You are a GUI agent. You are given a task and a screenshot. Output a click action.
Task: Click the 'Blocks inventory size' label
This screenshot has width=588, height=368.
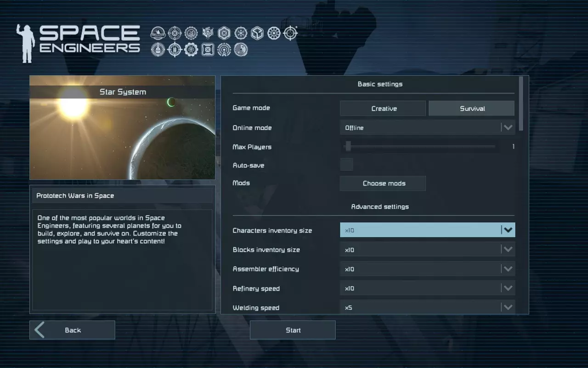pyautogui.click(x=266, y=250)
